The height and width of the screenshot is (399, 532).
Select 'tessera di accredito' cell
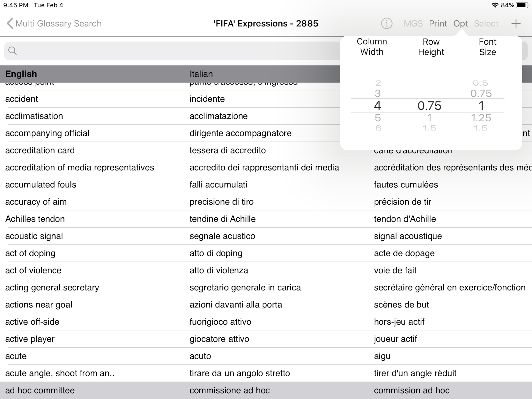click(227, 150)
